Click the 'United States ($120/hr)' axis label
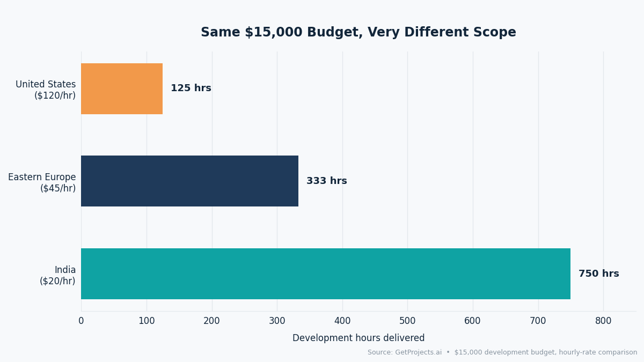This screenshot has height=362, width=644. (46, 90)
